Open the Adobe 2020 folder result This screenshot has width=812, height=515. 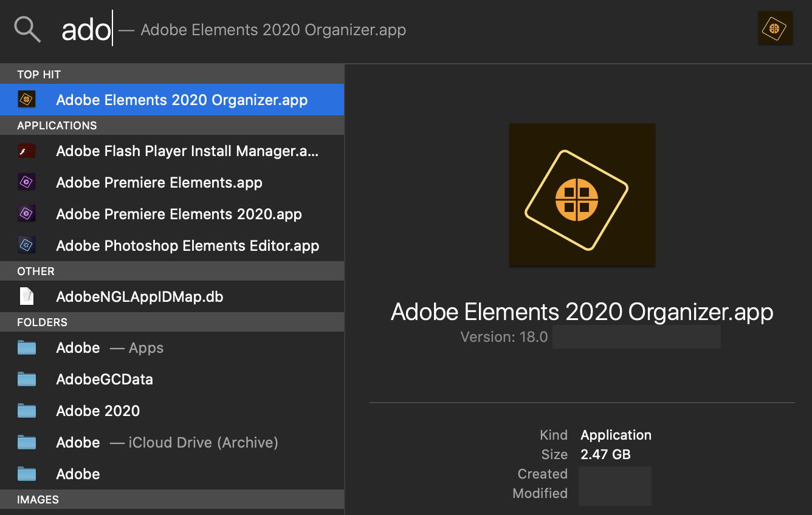pyautogui.click(x=98, y=411)
